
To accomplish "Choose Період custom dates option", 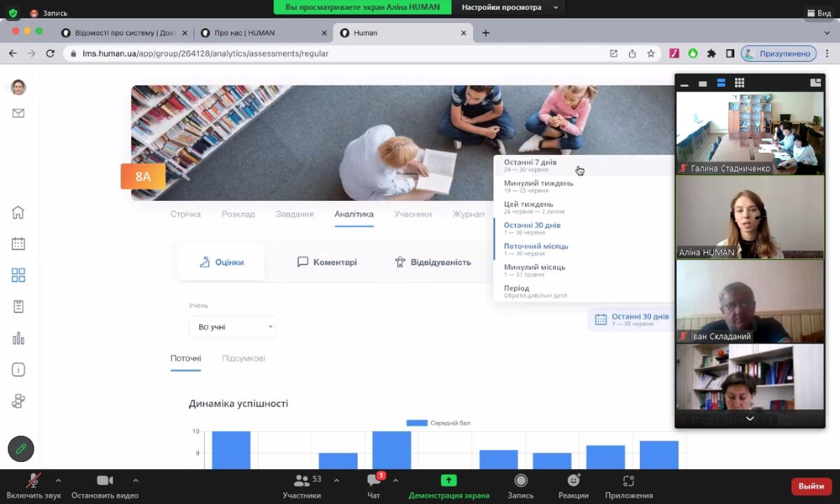I will [584, 291].
